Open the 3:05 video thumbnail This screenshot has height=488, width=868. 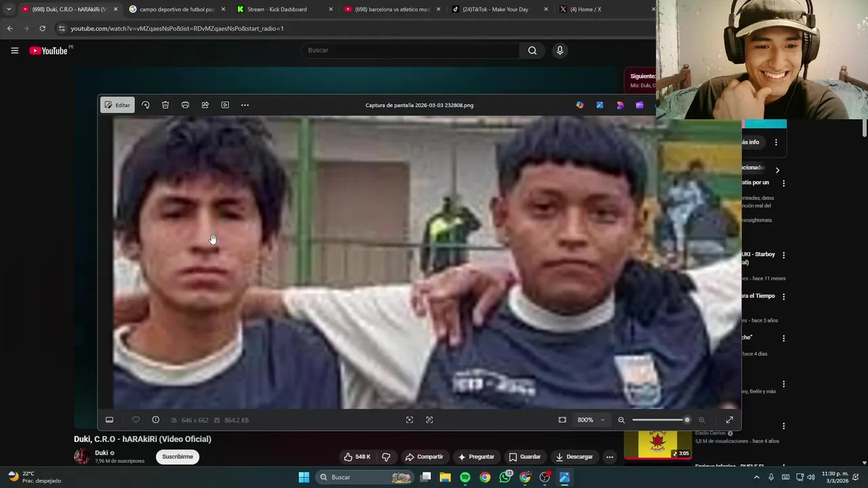(657, 445)
